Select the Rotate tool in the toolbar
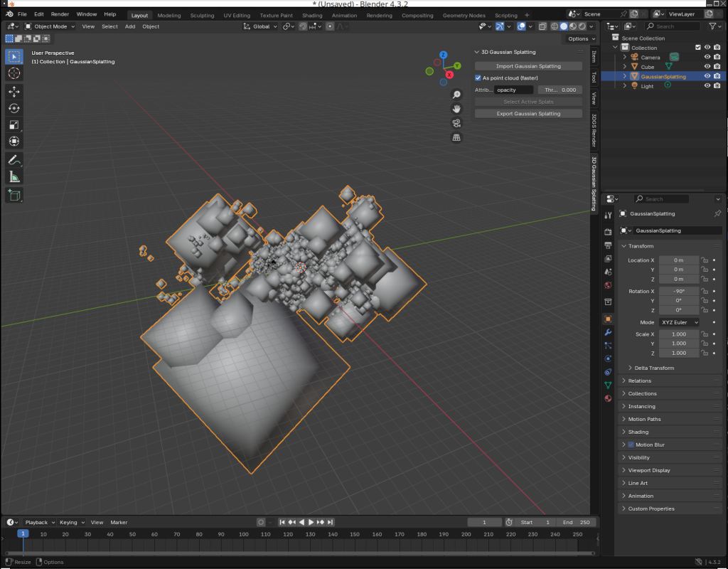Viewport: 728px width, 569px height. [14, 108]
